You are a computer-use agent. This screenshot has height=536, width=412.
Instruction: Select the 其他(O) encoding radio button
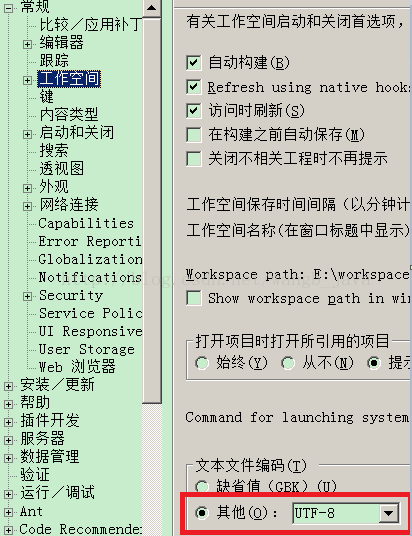pos(202,513)
